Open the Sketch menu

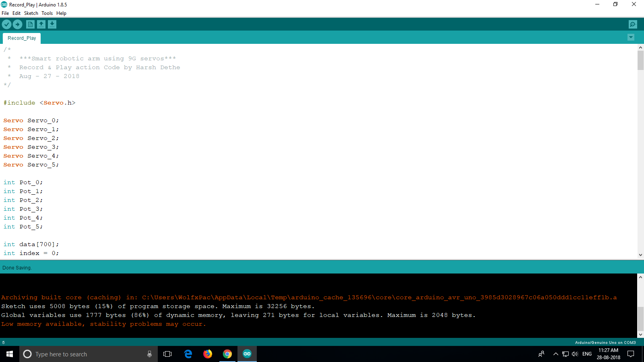[x=31, y=13]
